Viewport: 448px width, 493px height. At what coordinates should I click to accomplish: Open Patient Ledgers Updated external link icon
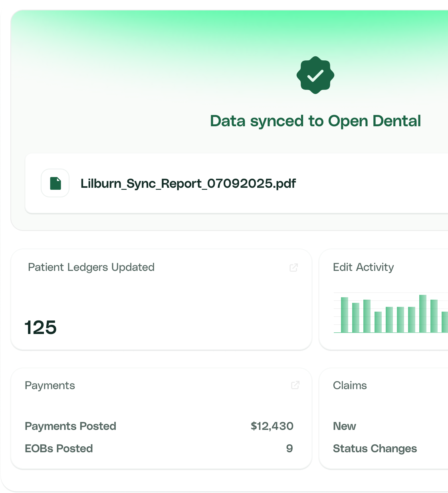pyautogui.click(x=293, y=268)
